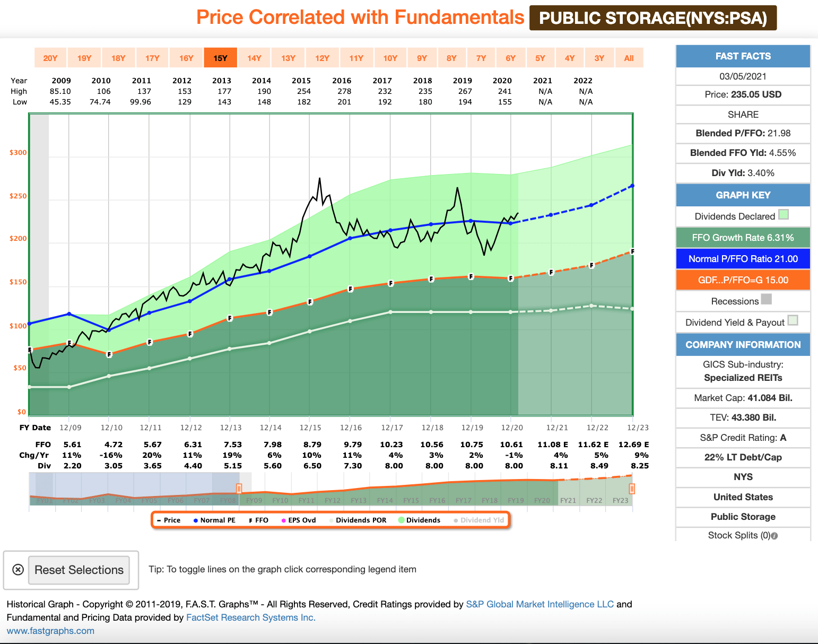Switch to the 14Y range tab
Image resolution: width=818 pixels, height=644 pixels.
(254, 58)
